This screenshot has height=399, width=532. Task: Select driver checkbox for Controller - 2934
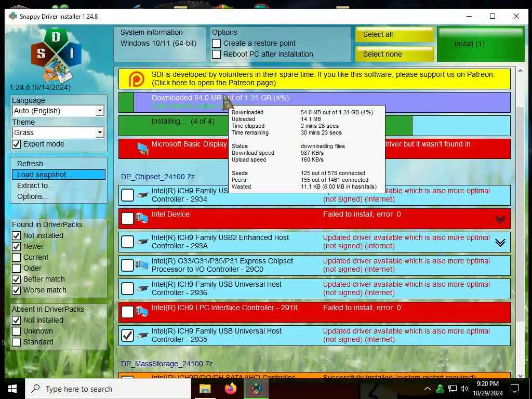[128, 195]
